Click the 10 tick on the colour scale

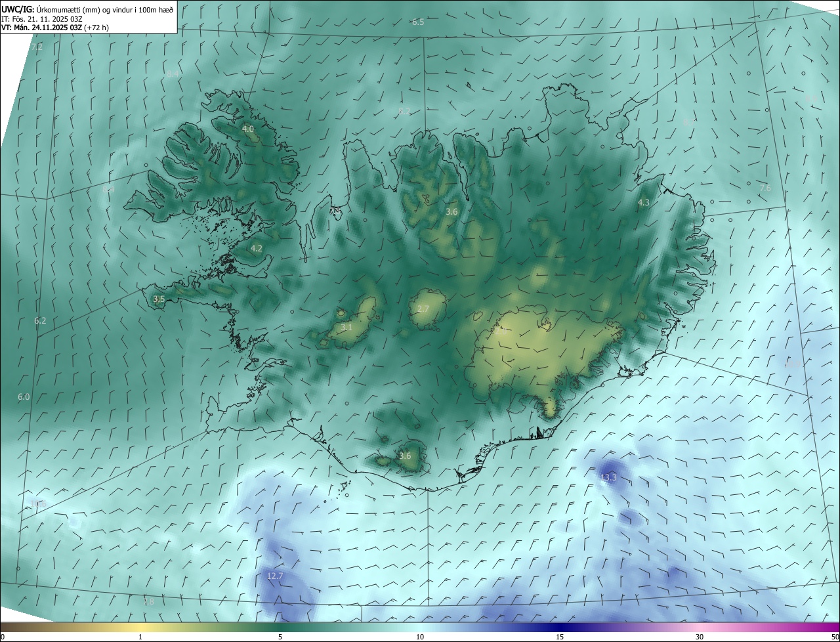(420, 637)
